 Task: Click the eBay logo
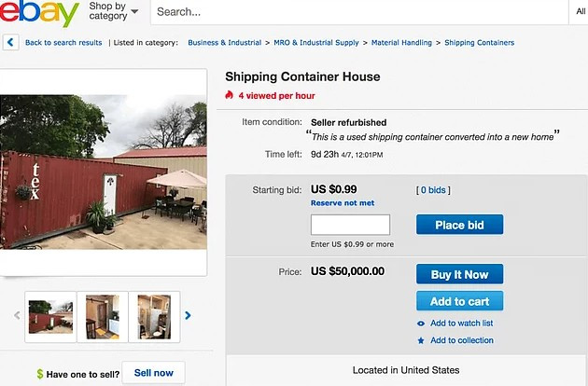click(39, 13)
